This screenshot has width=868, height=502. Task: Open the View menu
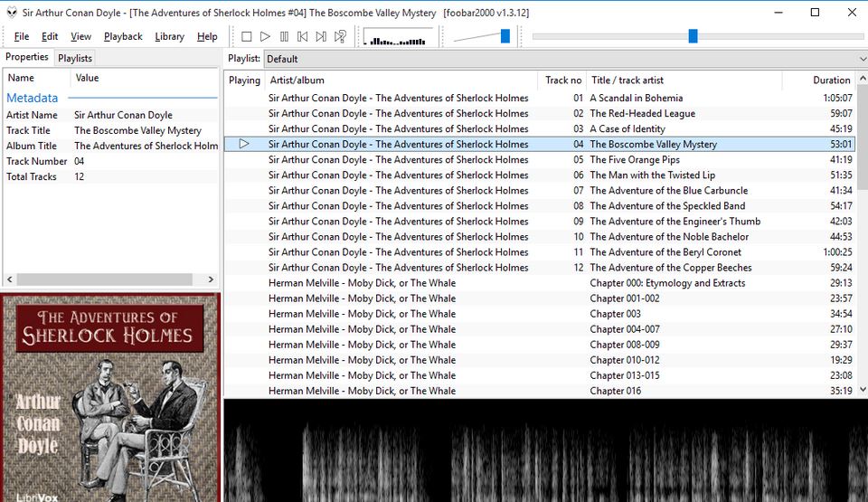(x=80, y=36)
